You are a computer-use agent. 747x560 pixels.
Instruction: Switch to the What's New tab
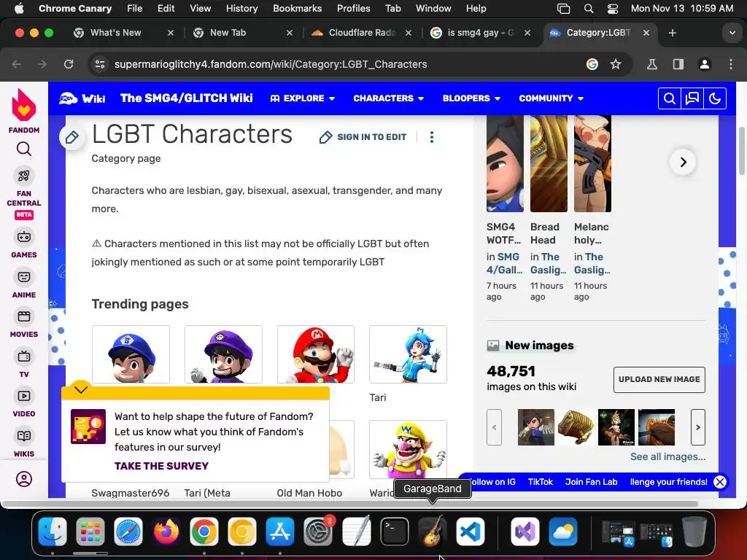click(123, 33)
